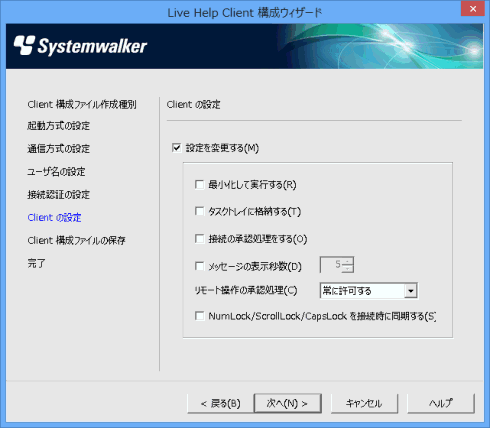Close the wizard with the red X
Image resolution: width=490 pixels, height=428 pixels.
473,9
